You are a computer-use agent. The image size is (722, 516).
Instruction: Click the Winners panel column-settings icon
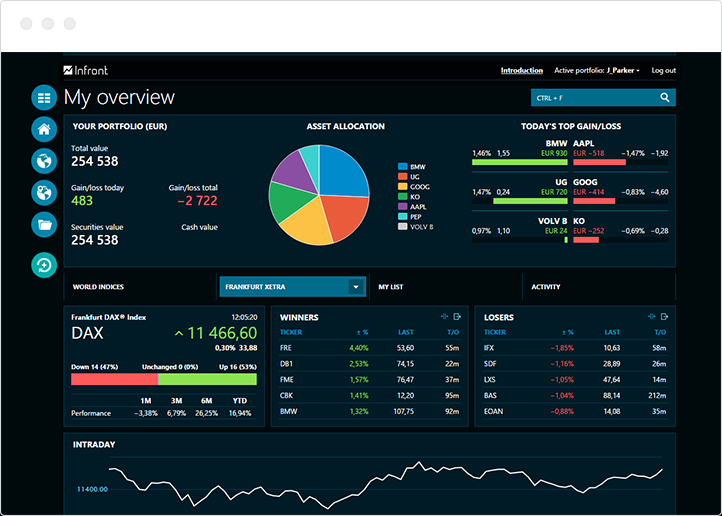tap(444, 317)
